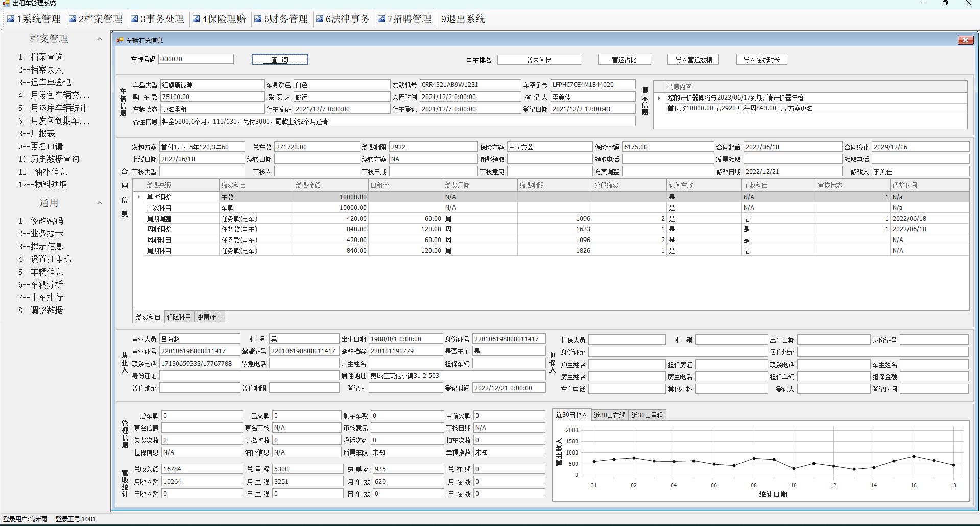Click the icon beside 1系统管理
This screenshot has height=526, width=980.
coord(11,19)
